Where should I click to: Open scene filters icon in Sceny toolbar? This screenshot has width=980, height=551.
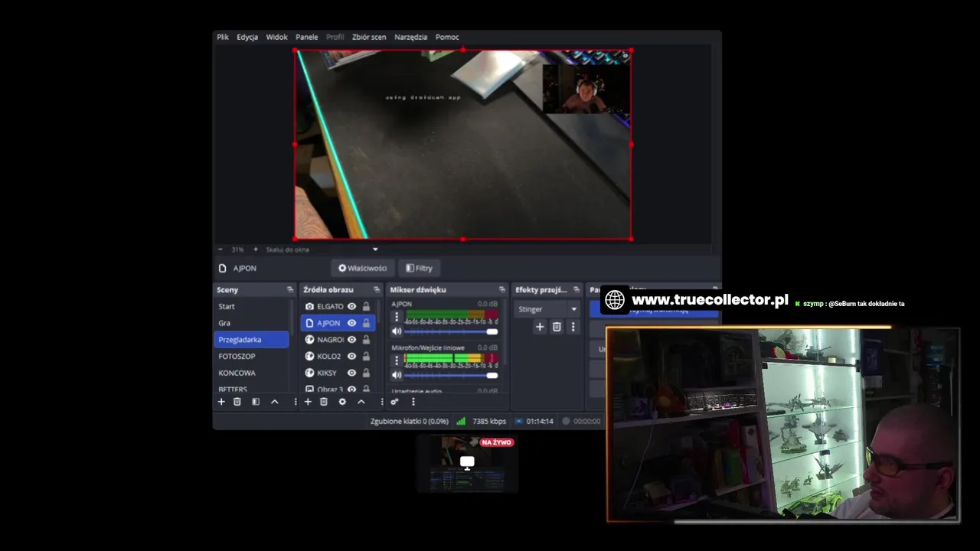(256, 402)
